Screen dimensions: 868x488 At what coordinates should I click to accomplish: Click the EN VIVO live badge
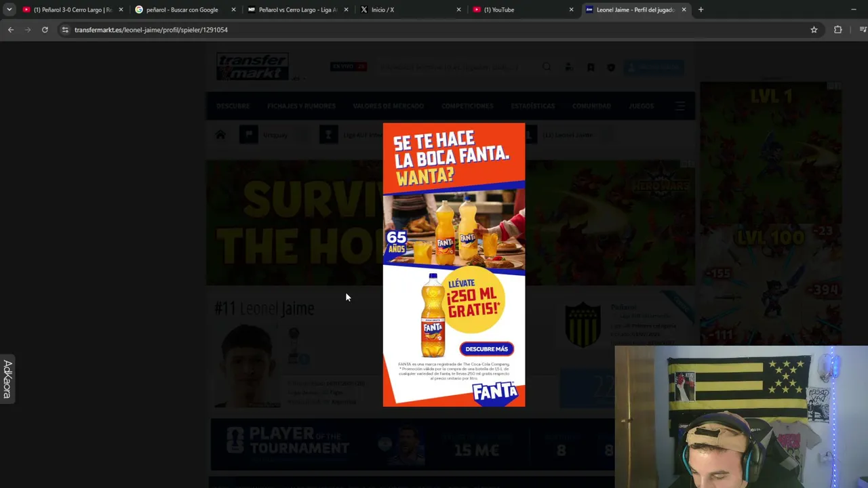[x=349, y=66]
